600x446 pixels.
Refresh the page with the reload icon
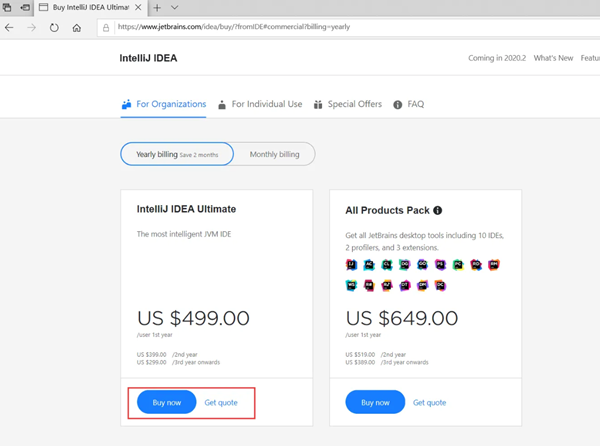[54, 28]
